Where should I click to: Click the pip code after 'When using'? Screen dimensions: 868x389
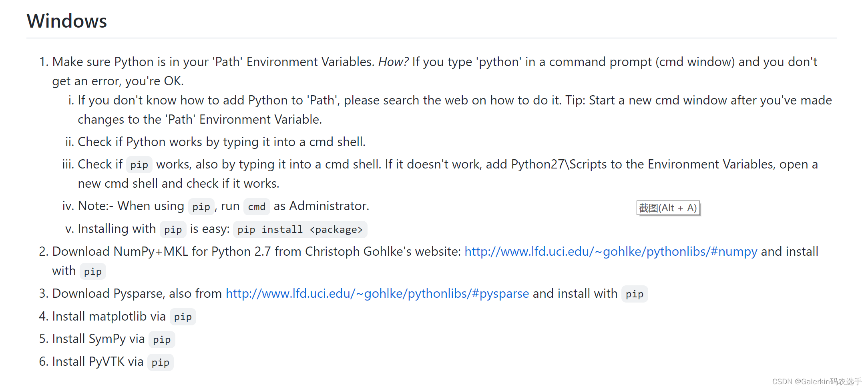tap(201, 207)
